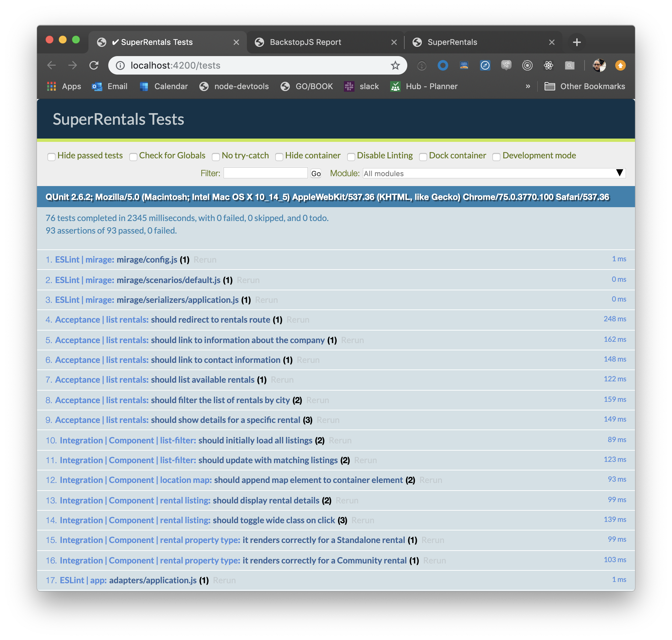Click the orange update arrow icon
672x640 pixels.
pyautogui.click(x=620, y=65)
